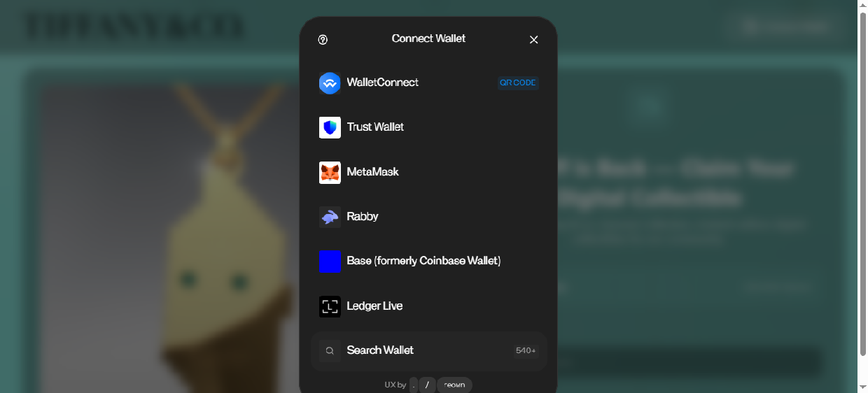Select the MetaMask label

click(x=373, y=172)
